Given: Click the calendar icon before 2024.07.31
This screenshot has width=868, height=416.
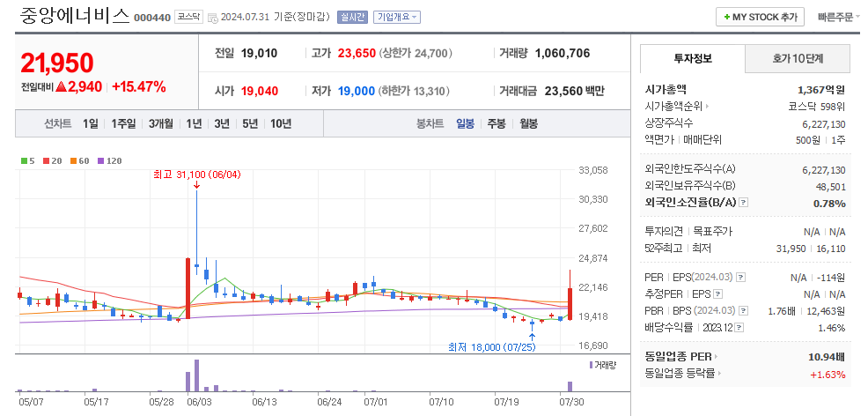Looking at the screenshot, I should 212,18.
